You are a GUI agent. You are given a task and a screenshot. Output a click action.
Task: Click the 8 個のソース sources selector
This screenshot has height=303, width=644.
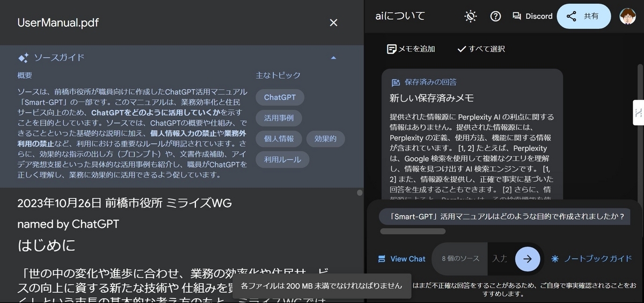click(x=460, y=258)
